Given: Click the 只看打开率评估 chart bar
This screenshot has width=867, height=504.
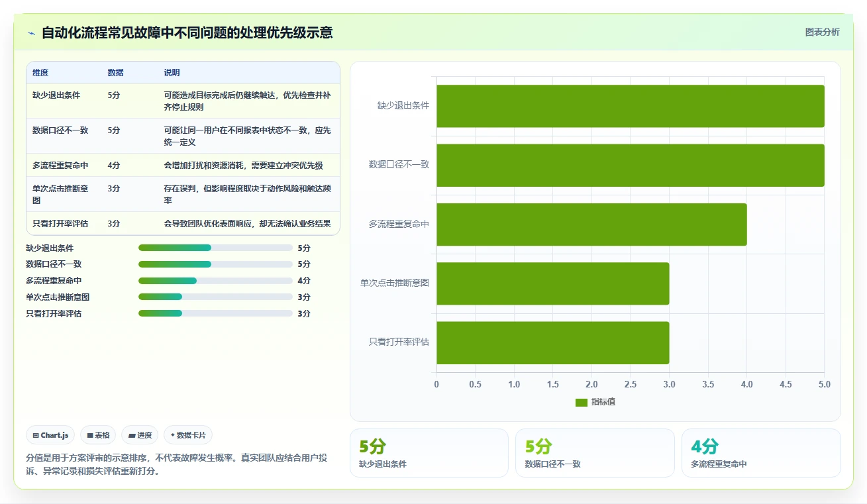Looking at the screenshot, I should (552, 342).
